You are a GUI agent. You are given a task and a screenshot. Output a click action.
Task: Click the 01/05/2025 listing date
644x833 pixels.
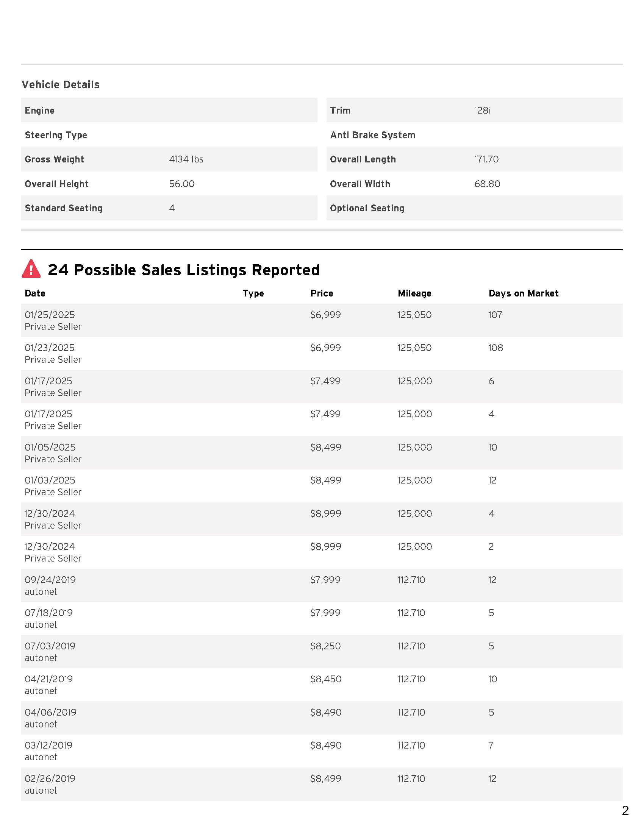click(x=50, y=448)
